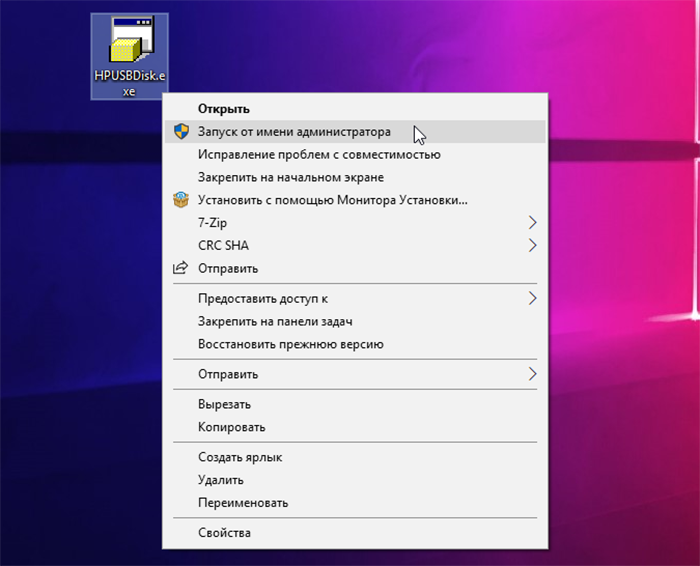Open the Предоставить доступ к entry

click(x=355, y=299)
